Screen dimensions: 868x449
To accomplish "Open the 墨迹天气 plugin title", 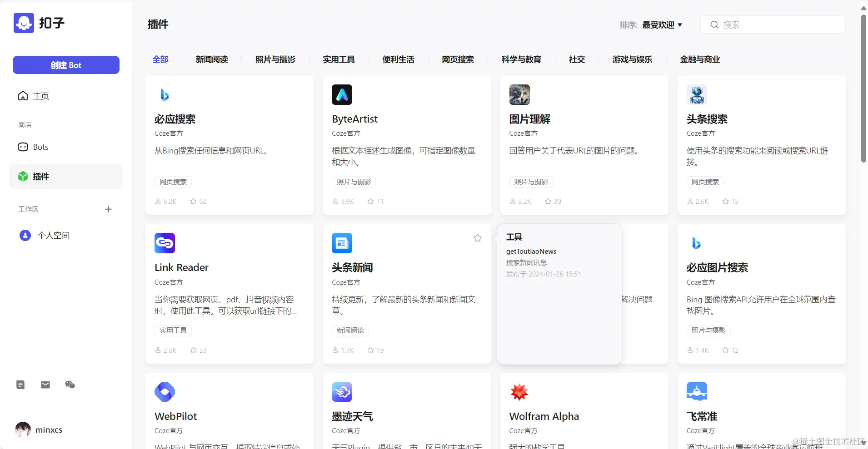I will pos(352,416).
